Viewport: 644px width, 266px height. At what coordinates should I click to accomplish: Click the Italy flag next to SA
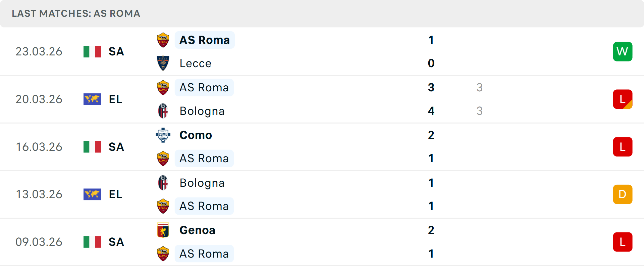click(x=92, y=51)
